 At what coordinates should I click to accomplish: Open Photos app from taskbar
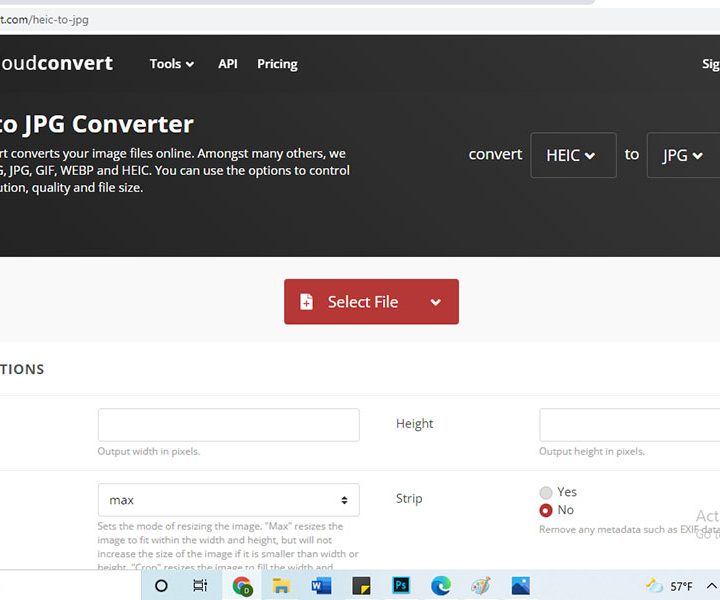pos(521,586)
